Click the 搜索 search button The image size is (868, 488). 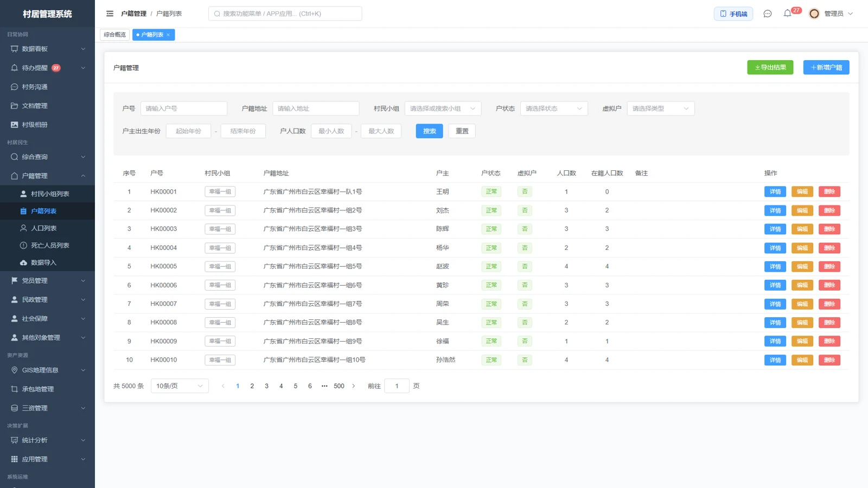430,131
